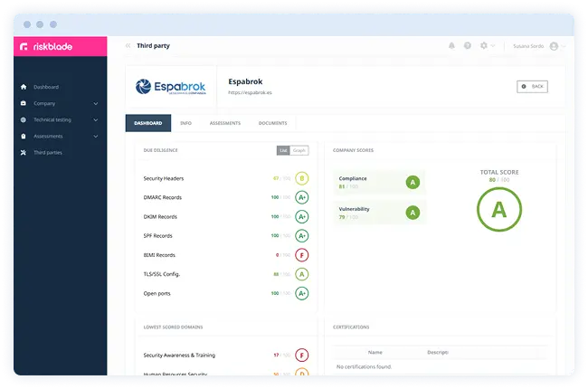588x389 pixels.
Task: Click the Espabrok company logo thumbnail
Action: click(x=170, y=88)
